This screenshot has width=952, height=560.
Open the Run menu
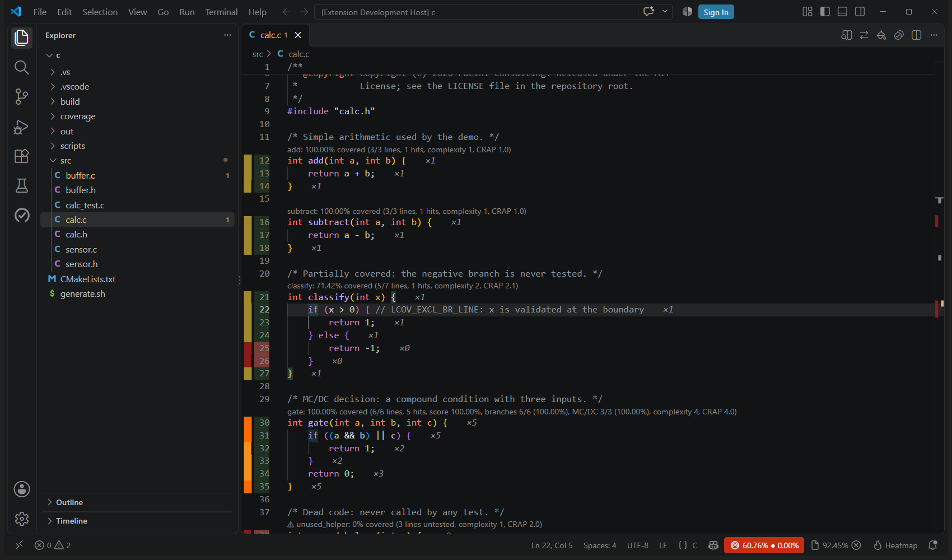(186, 12)
